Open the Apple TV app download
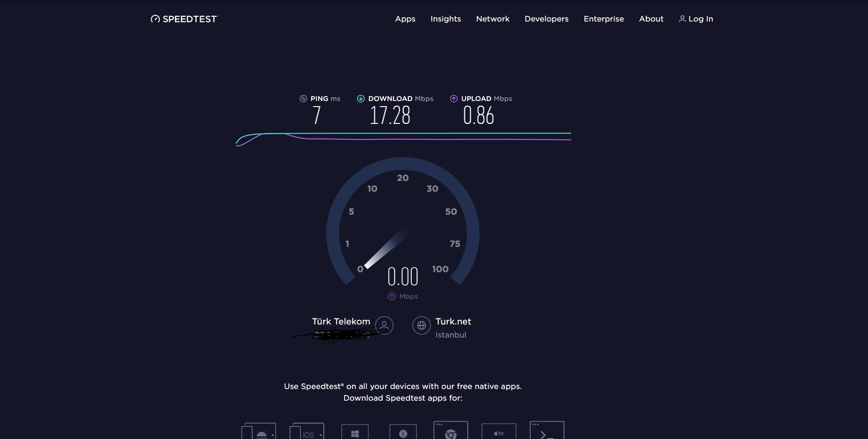Image resolution: width=868 pixels, height=439 pixels. pos(499,432)
